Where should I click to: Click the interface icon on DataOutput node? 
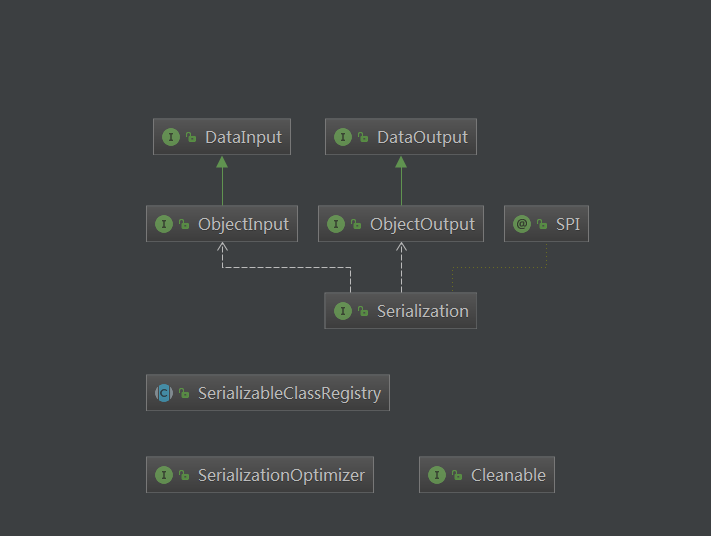tap(343, 137)
